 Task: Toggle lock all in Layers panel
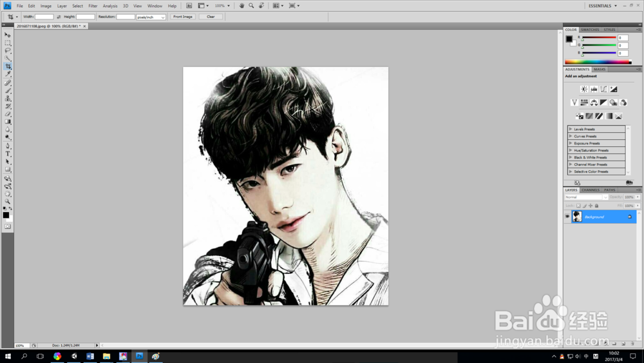coord(597,206)
